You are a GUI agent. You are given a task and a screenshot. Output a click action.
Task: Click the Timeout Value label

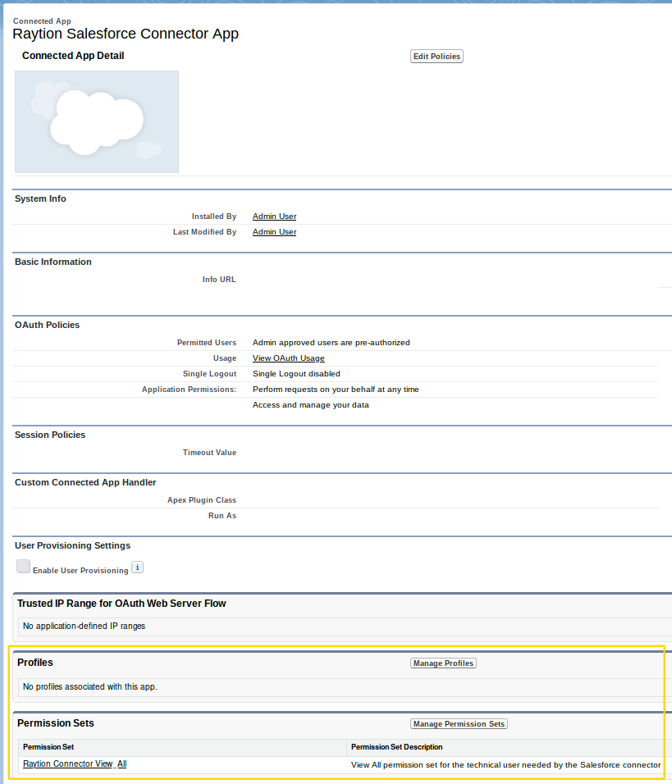tap(210, 453)
